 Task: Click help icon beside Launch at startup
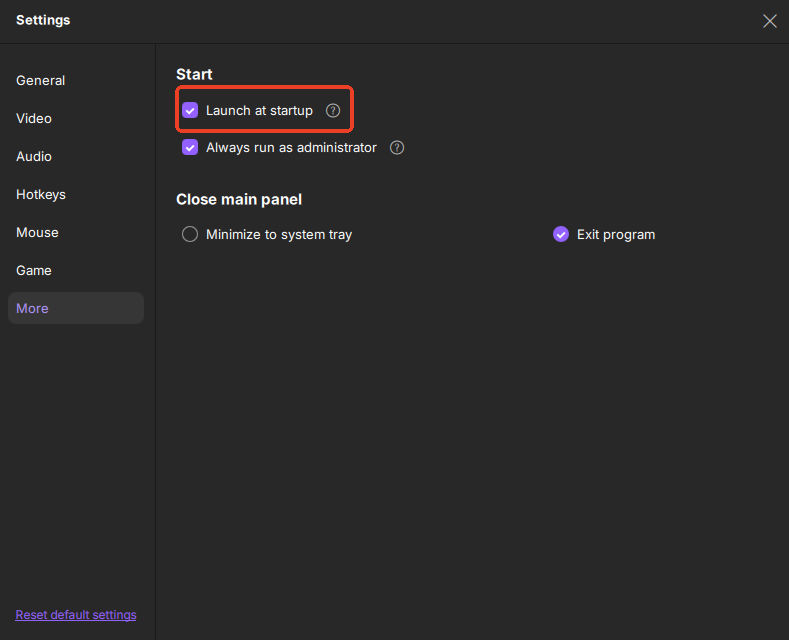pos(333,111)
